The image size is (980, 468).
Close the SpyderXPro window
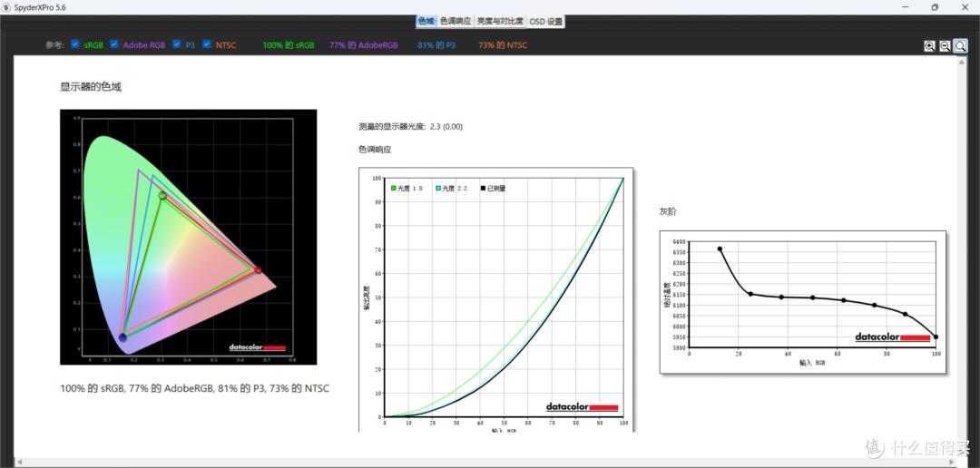coord(963,7)
